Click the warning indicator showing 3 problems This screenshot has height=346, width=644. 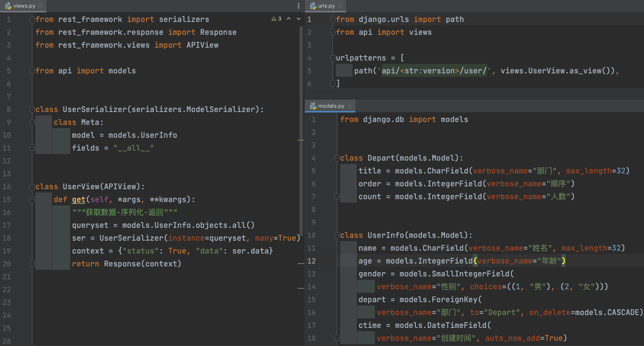pyautogui.click(x=276, y=19)
